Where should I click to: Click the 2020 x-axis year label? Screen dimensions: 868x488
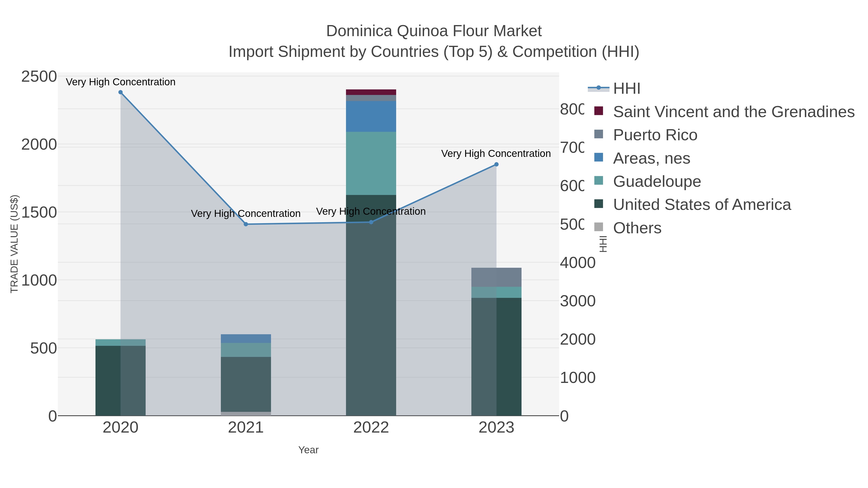(121, 428)
